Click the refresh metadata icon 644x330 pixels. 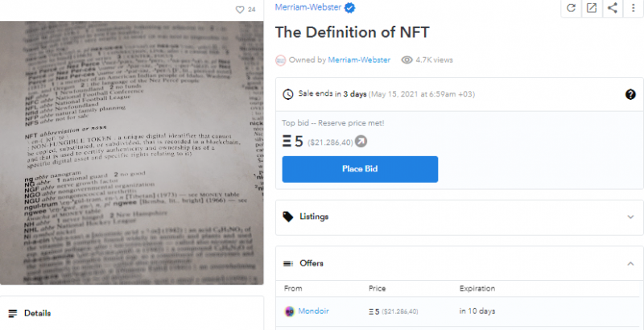[571, 8]
